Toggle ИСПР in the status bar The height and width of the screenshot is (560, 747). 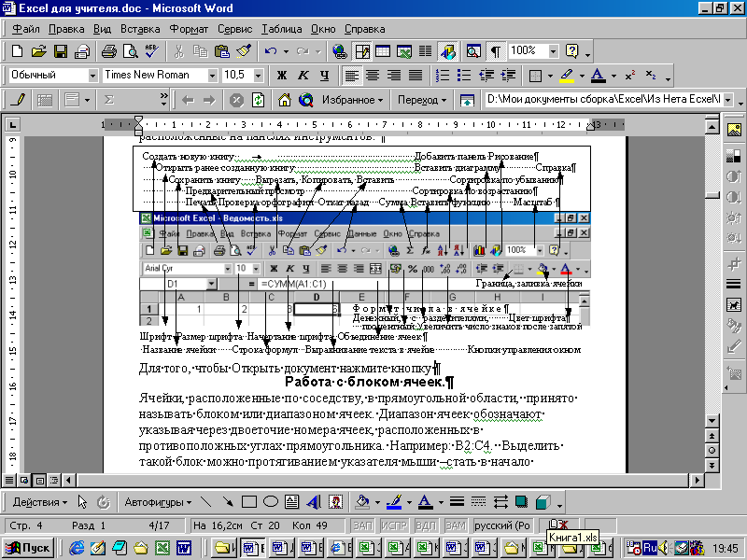pyautogui.click(x=393, y=525)
